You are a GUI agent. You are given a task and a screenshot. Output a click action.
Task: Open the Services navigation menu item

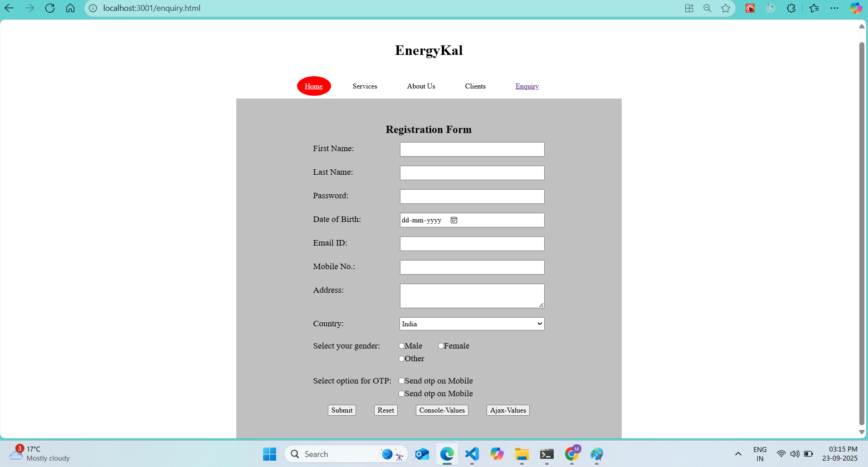pos(365,86)
